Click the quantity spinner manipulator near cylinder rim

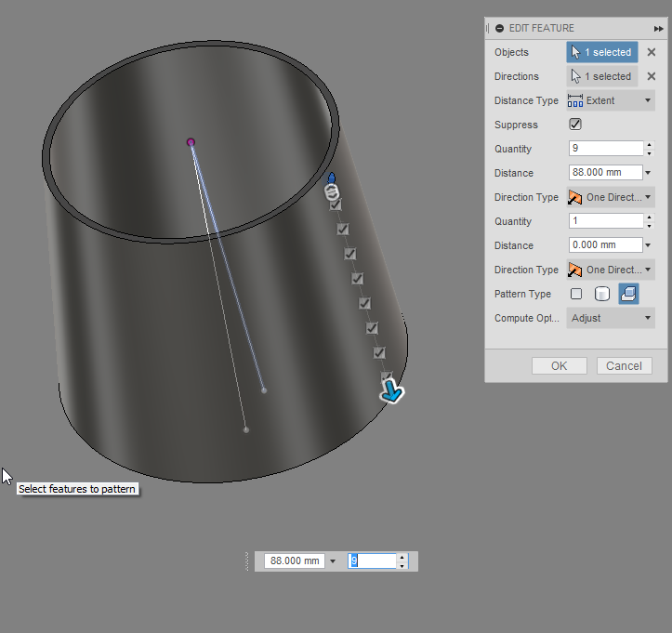(332, 192)
